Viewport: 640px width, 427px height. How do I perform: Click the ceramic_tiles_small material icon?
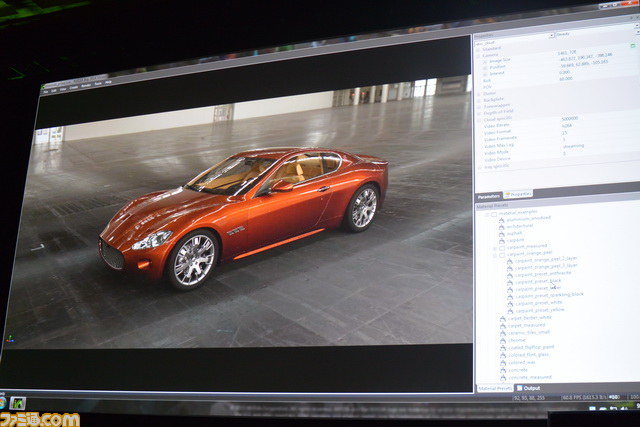click(x=502, y=334)
